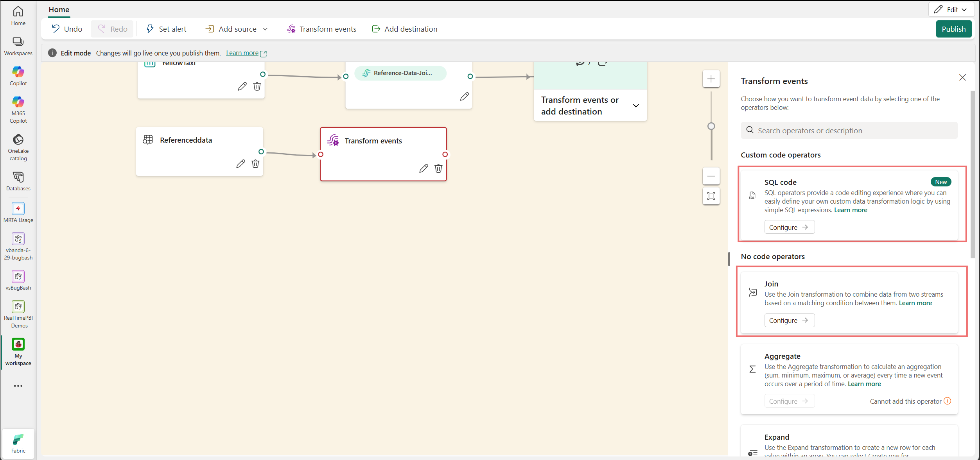
Task: Open Copilot from the left sidebar
Action: pyautogui.click(x=18, y=76)
